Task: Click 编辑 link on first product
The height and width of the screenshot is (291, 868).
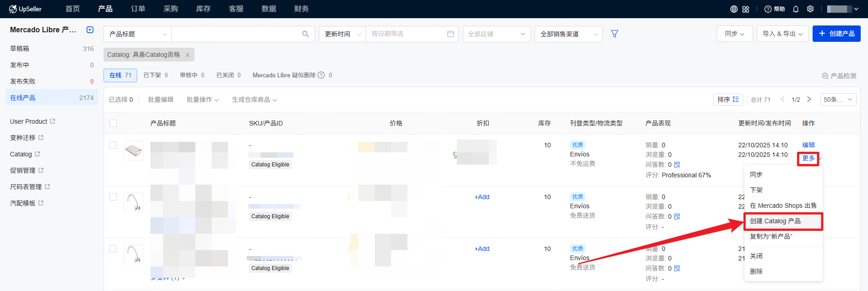Action: coord(808,145)
